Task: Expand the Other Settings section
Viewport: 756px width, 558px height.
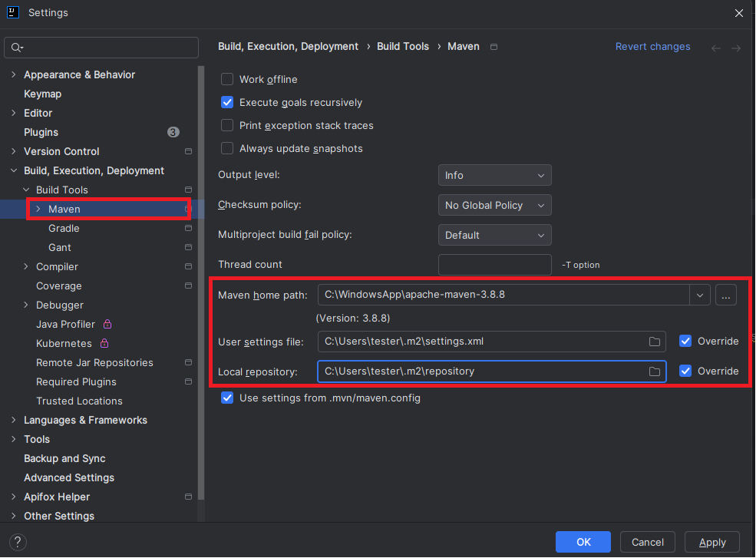Action: coord(14,516)
